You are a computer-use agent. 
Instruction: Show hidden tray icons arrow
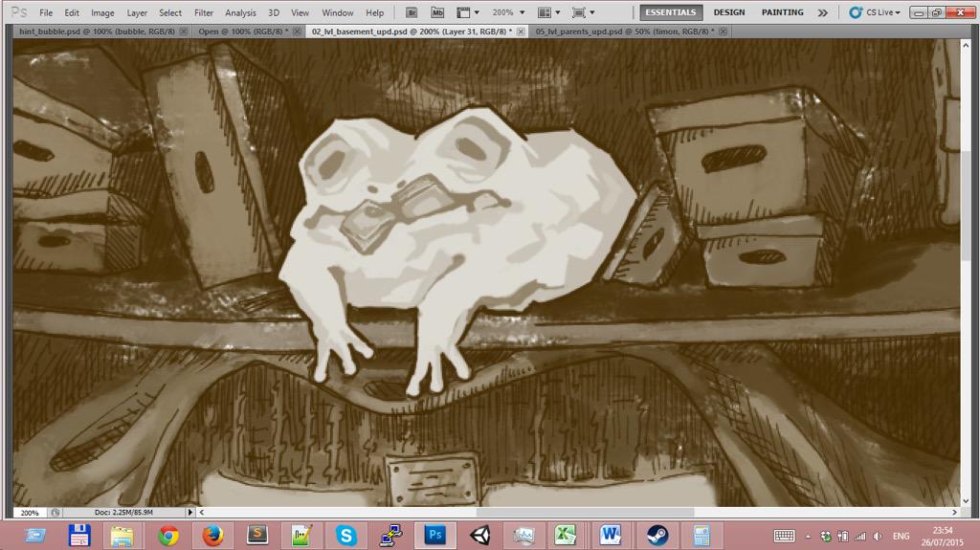[x=808, y=537]
